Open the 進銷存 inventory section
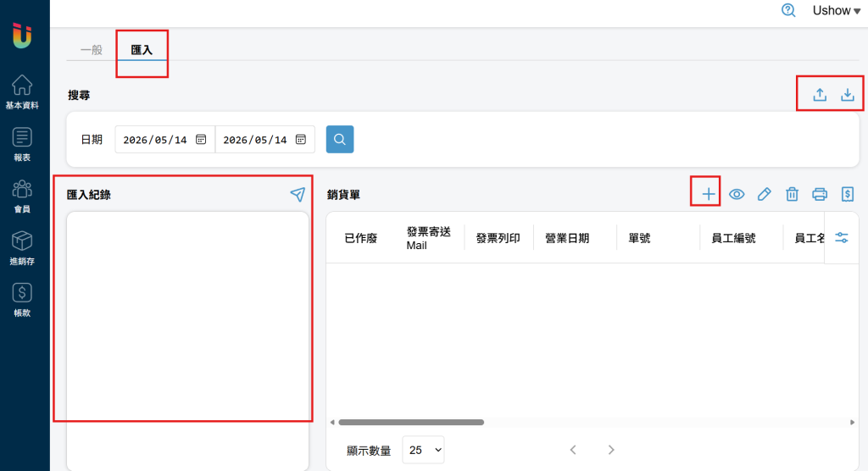 point(22,248)
